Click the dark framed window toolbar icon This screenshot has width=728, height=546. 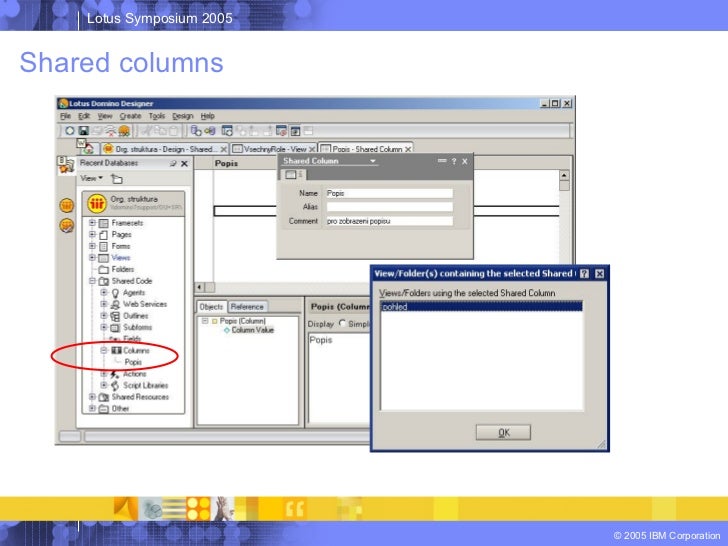pyautogui.click(x=295, y=131)
